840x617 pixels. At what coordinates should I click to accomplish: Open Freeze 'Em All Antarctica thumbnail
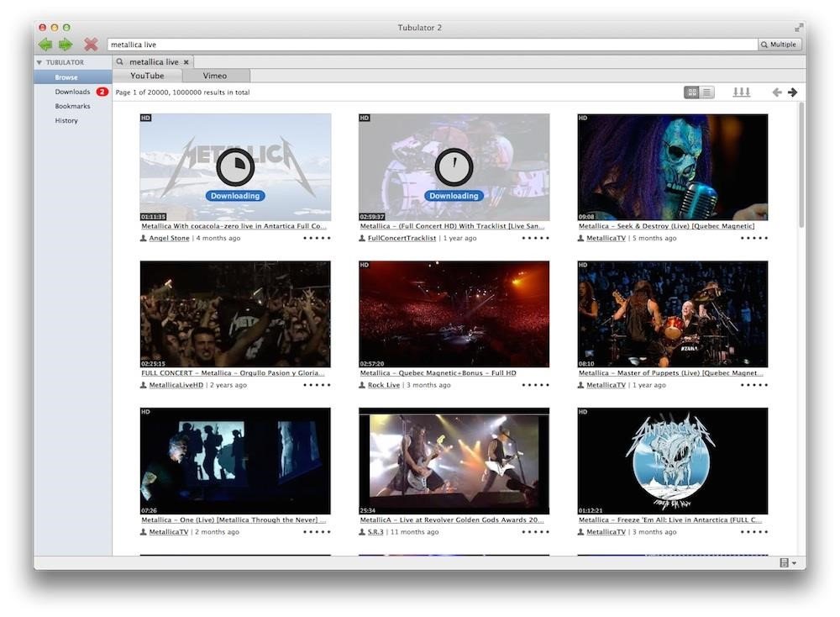coord(672,461)
